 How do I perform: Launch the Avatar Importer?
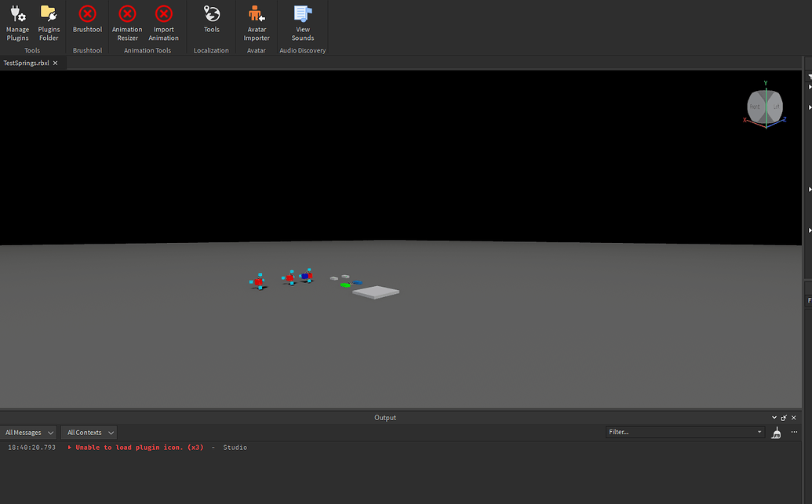point(257,24)
